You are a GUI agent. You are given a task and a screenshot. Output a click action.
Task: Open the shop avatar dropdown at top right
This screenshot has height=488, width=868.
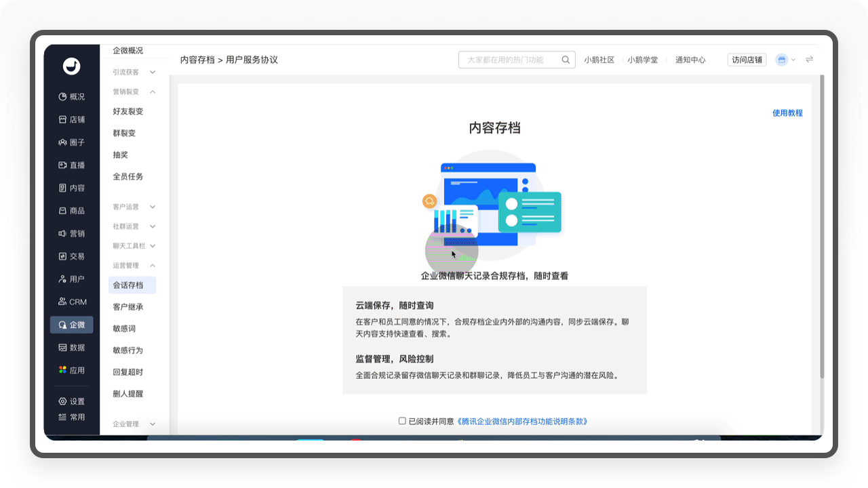pos(785,60)
